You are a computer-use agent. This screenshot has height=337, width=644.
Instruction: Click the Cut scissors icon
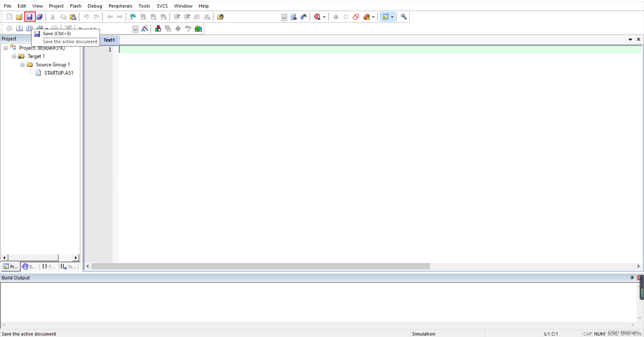tap(53, 17)
